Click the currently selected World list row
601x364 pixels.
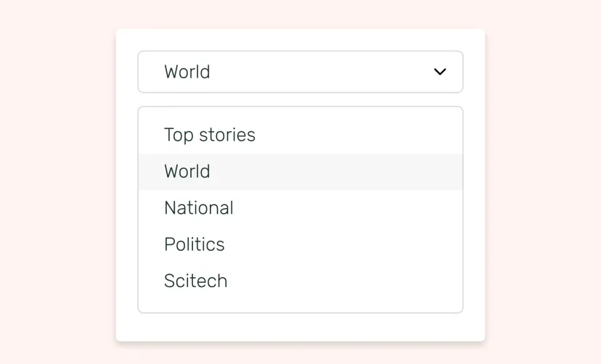pos(300,172)
